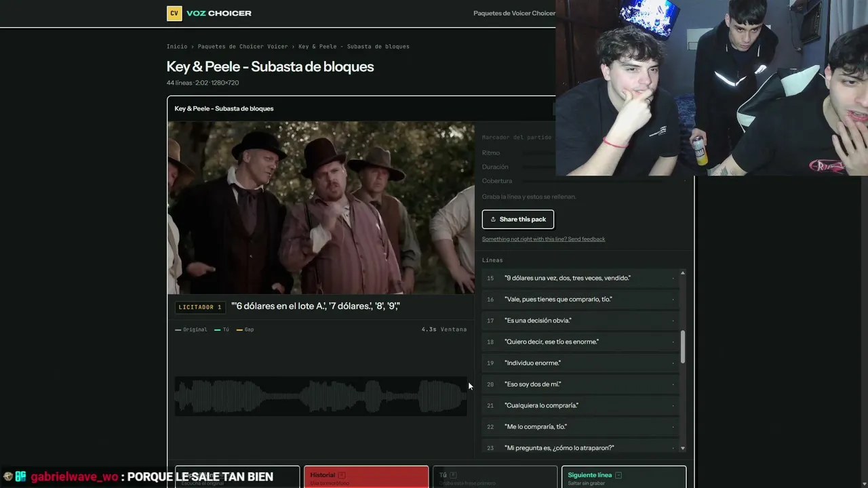Click the "Graba la línea y estos se rellenan." hint
The width and height of the screenshot is (868, 488).
click(x=529, y=197)
